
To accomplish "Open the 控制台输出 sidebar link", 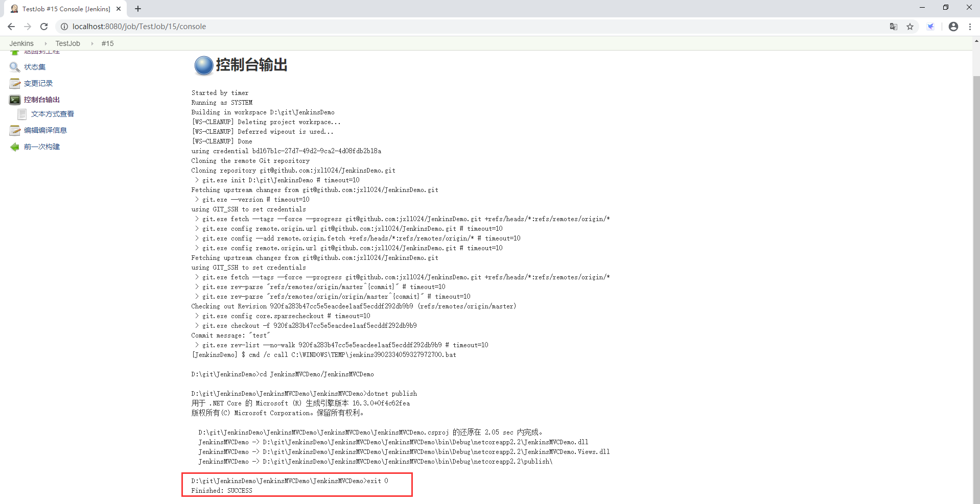I will [42, 100].
